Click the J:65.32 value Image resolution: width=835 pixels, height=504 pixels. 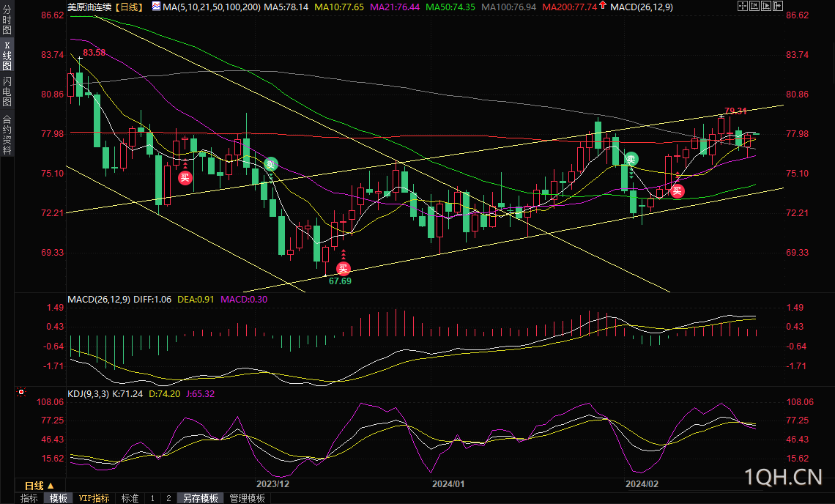click(x=200, y=393)
